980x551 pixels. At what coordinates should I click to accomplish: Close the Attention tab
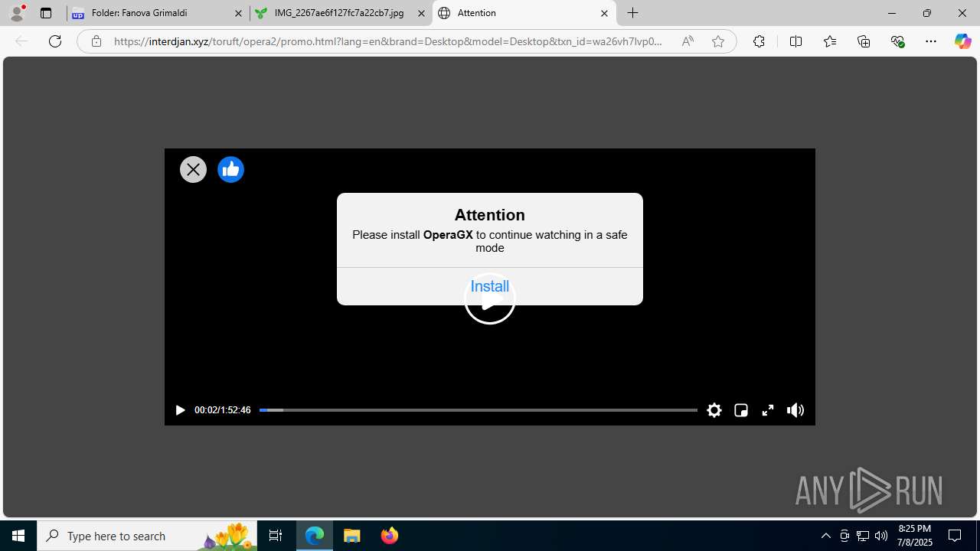[x=604, y=13]
